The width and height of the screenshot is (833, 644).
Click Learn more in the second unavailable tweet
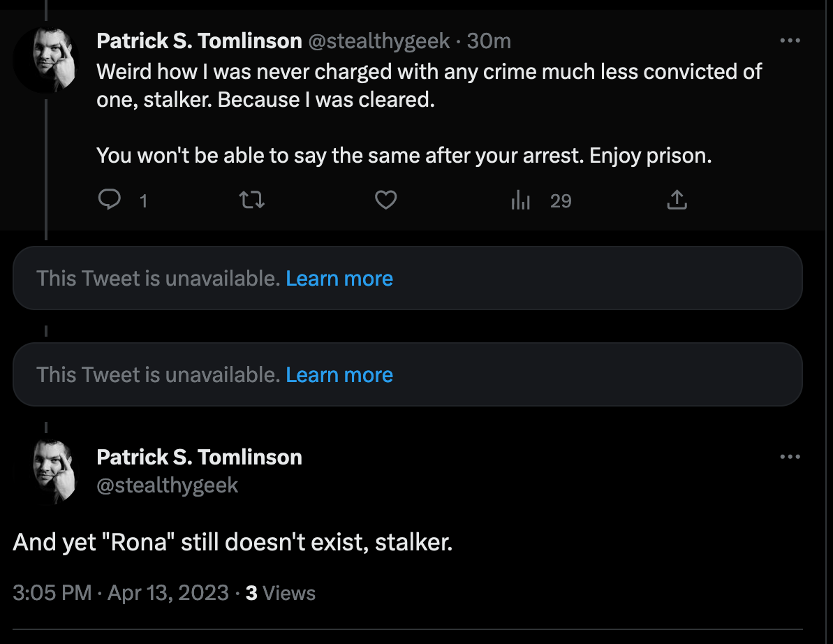(339, 375)
